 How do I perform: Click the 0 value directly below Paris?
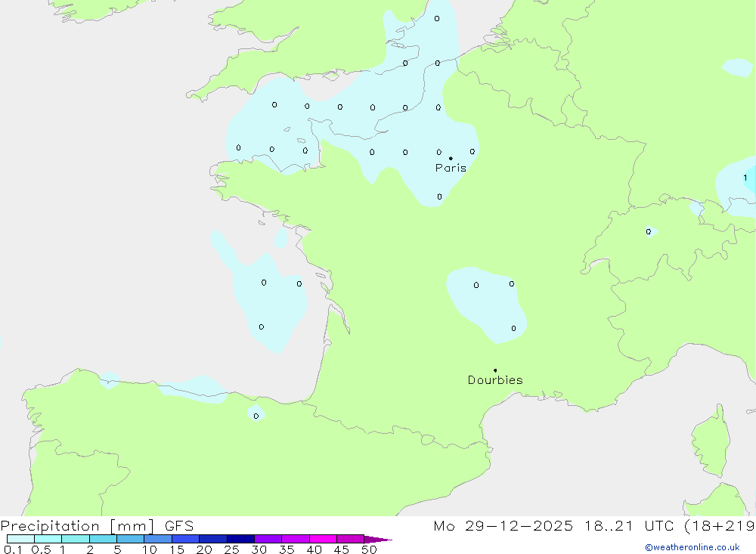[439, 197]
